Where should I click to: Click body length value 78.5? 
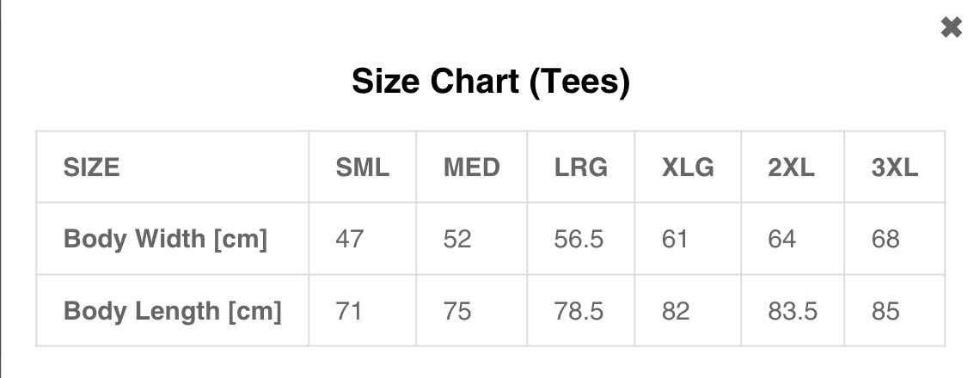579,311
